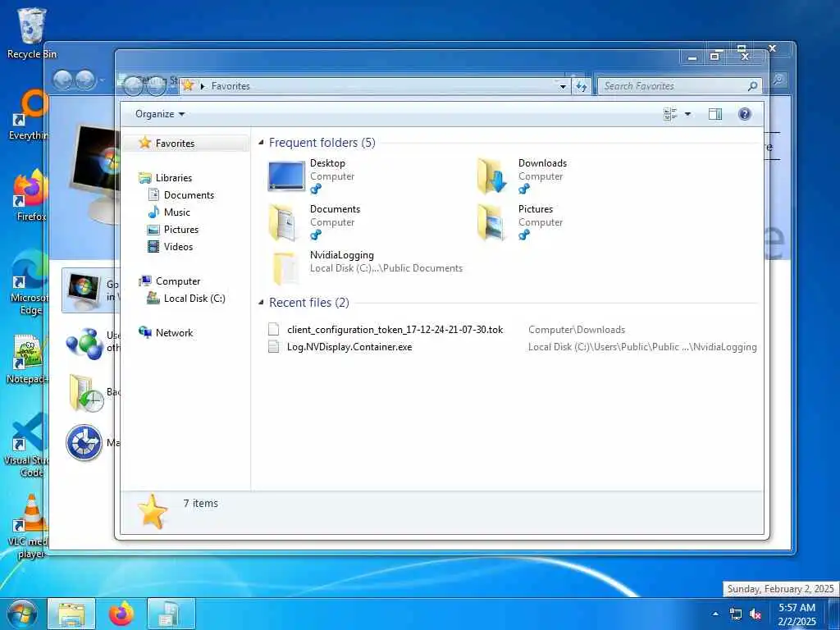
Task: Click the network tray icon
Action: pyautogui.click(x=736, y=614)
